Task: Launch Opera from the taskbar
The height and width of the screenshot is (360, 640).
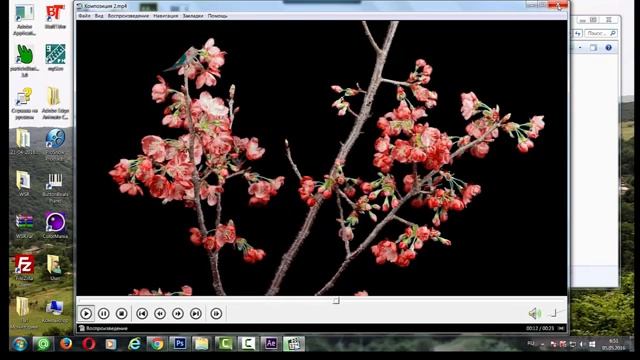Action: click(89, 344)
